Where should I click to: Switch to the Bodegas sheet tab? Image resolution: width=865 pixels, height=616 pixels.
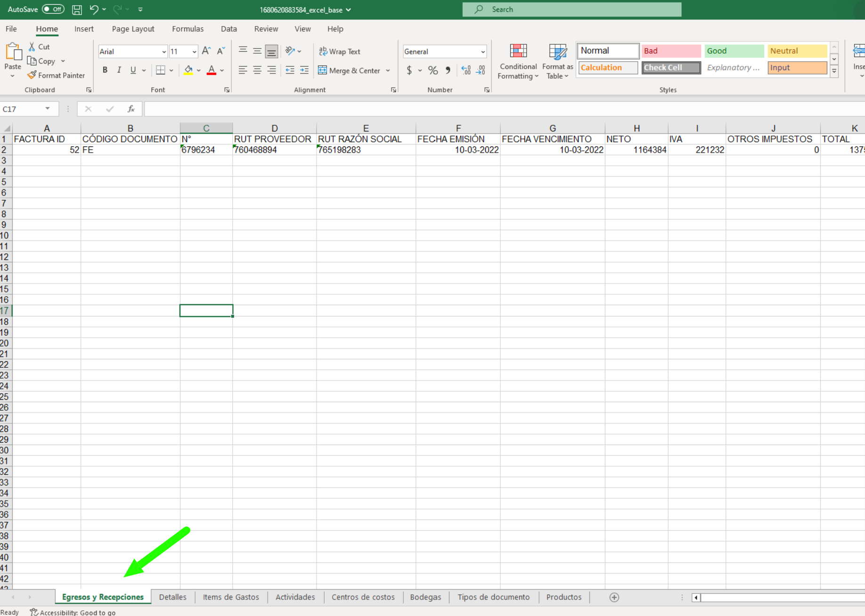425,597
